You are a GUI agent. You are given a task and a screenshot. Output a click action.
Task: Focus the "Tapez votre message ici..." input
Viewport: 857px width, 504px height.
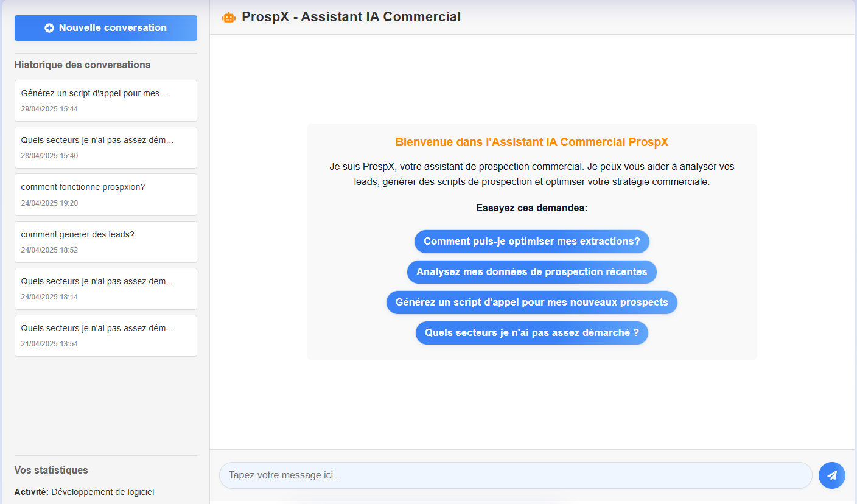515,475
